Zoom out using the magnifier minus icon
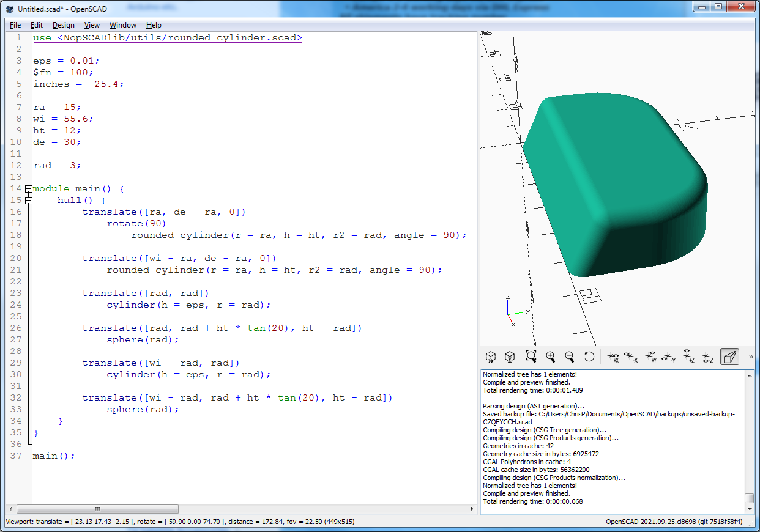 tap(570, 357)
